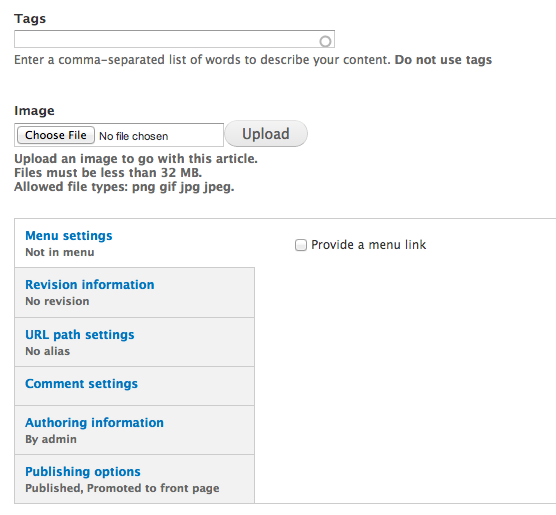Tick the Provide a menu link checkbox
This screenshot has height=515, width=556.
(x=301, y=245)
